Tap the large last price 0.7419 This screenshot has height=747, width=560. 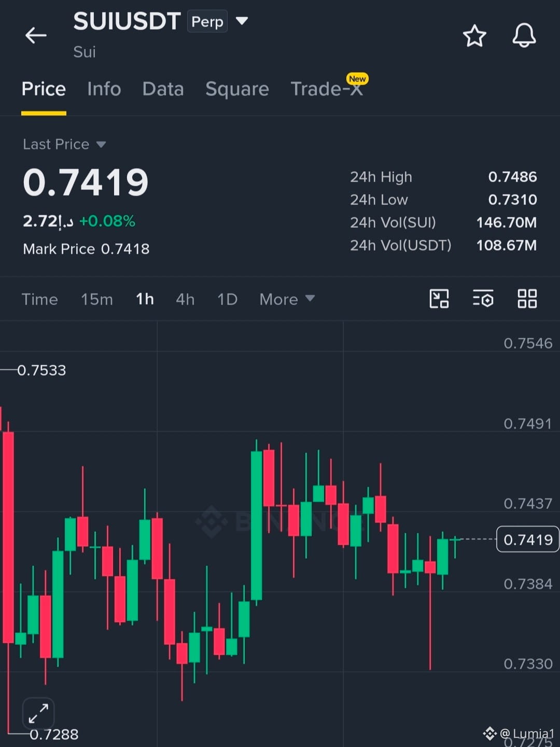86,183
